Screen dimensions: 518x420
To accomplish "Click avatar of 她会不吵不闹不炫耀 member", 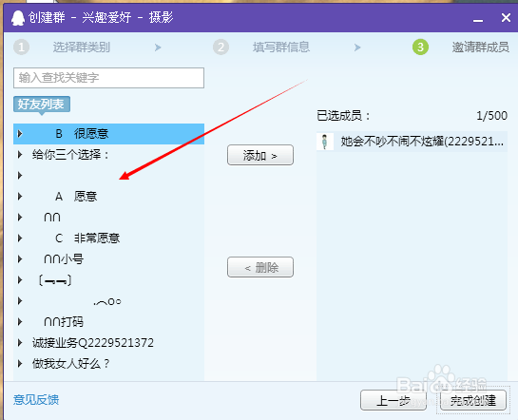I will 325,142.
